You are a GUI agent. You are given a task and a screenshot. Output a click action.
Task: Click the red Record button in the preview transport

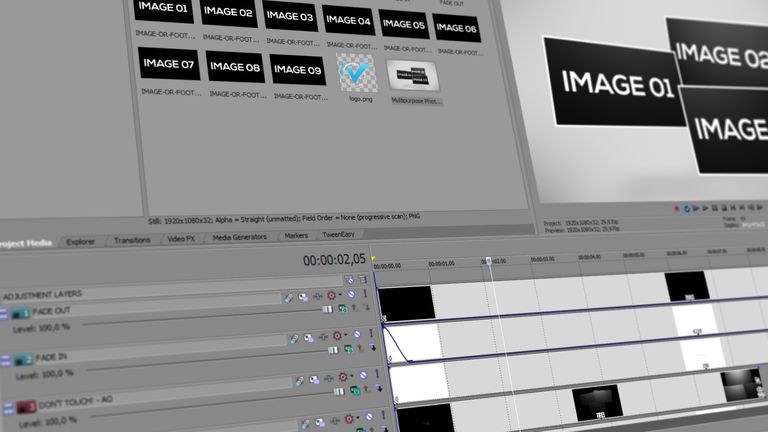(676, 209)
